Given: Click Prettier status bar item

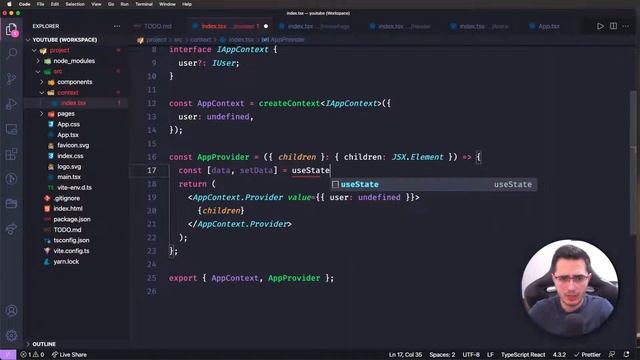Looking at the screenshot, I should point(587,355).
